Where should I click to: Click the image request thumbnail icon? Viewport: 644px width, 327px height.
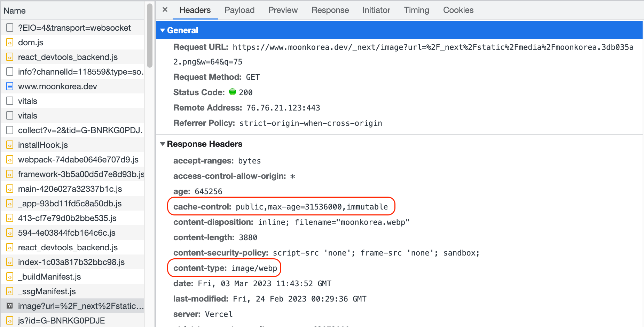(x=10, y=306)
